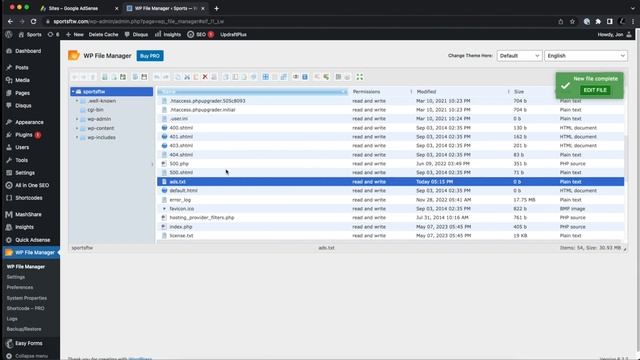The width and height of the screenshot is (640, 360).
Task: Click the Select all toolbar icon
Action: coord(265,77)
